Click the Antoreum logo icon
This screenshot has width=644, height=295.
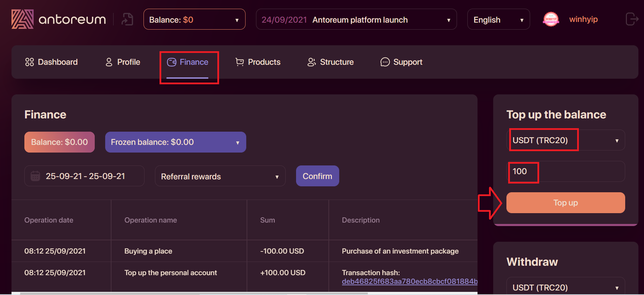pos(23,19)
